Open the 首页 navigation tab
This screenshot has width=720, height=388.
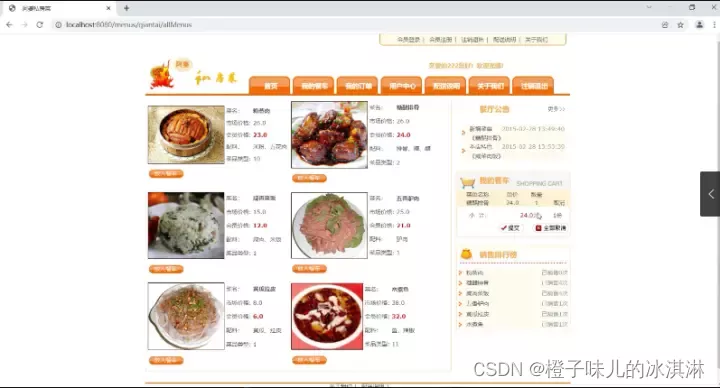coord(270,86)
